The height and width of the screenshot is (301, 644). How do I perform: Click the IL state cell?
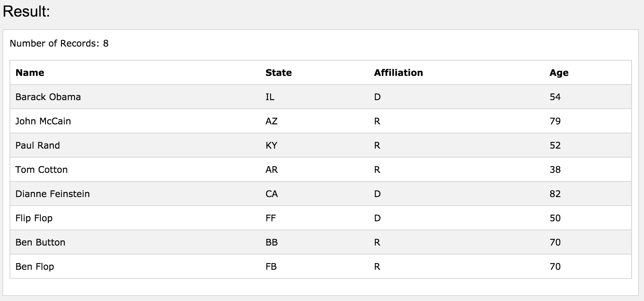pos(270,97)
